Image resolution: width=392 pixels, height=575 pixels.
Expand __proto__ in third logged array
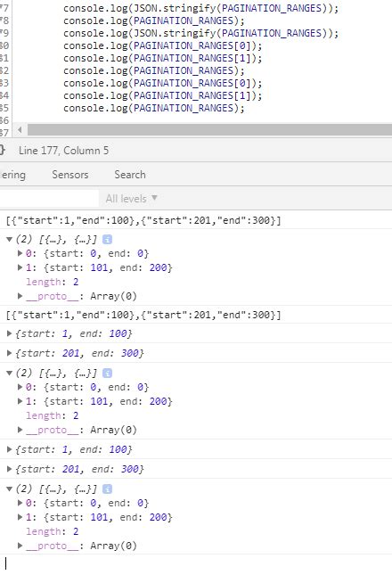point(20,546)
